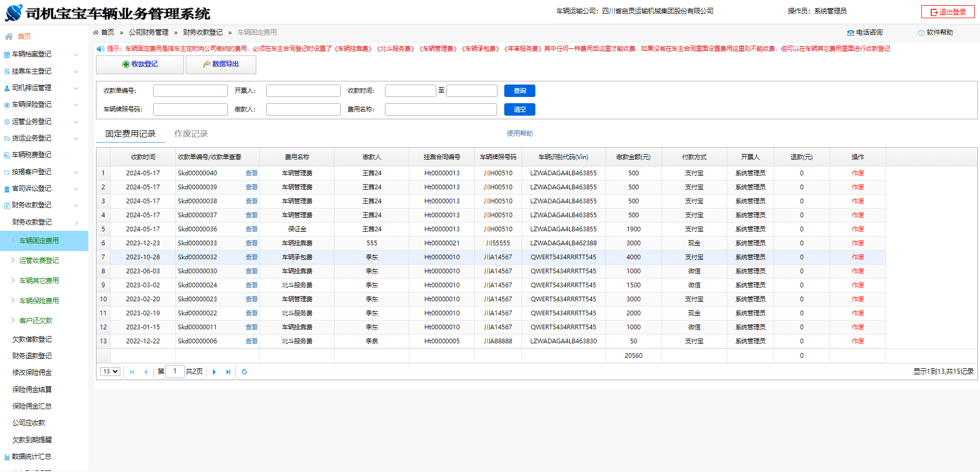This screenshot has width=980, height=474.
Task: Click the 清空 clear button
Action: [x=520, y=109]
